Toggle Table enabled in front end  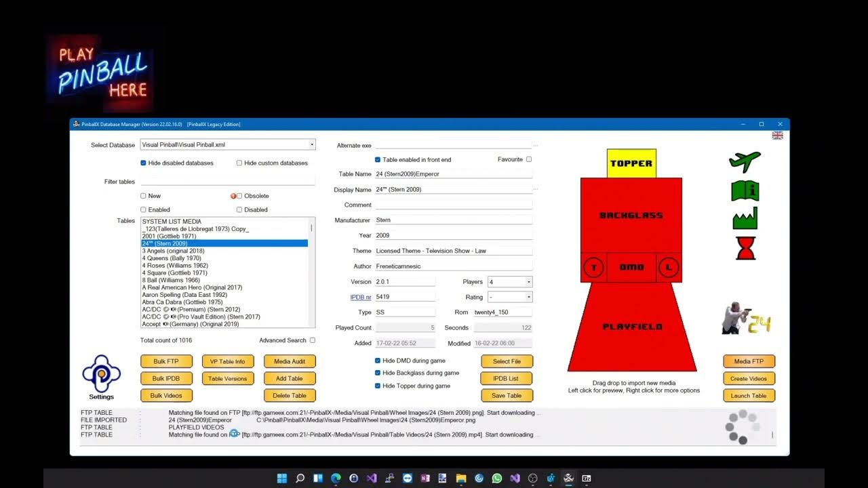coord(378,159)
